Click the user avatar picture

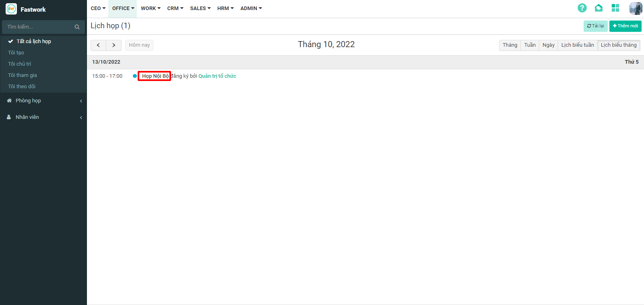click(636, 8)
